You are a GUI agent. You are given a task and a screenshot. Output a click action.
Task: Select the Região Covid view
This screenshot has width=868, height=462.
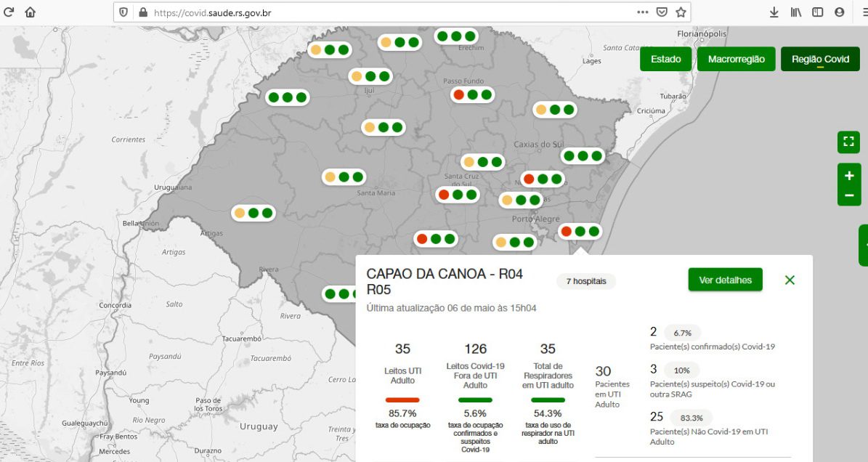point(820,60)
